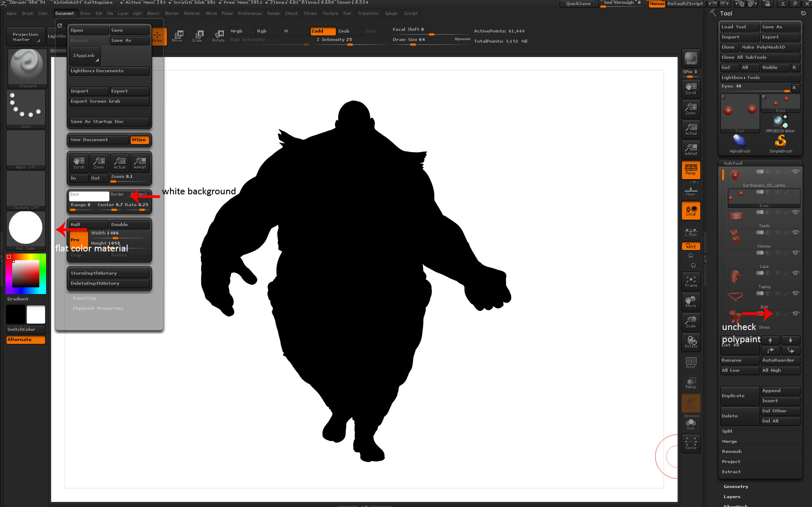Image resolution: width=812 pixels, height=507 pixels.
Task: Pick a color in the color picker square
Action: (25, 273)
